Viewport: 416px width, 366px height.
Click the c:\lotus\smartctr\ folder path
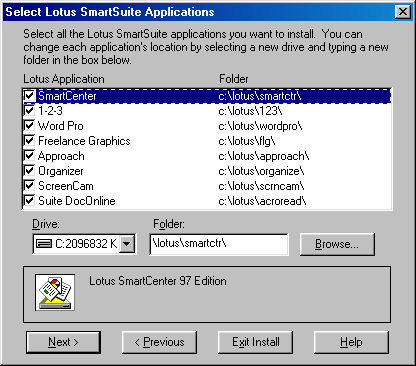point(260,96)
